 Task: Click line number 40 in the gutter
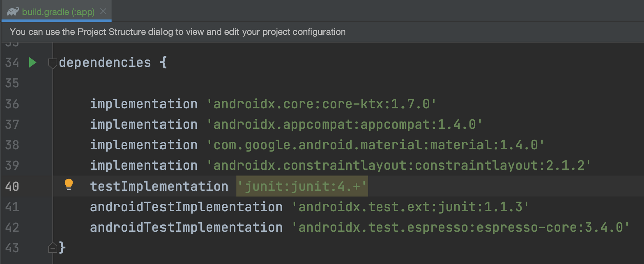(12, 187)
